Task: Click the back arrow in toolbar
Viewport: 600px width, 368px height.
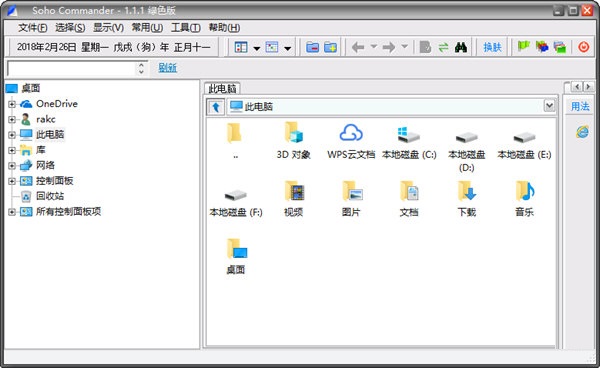Action: [x=358, y=47]
